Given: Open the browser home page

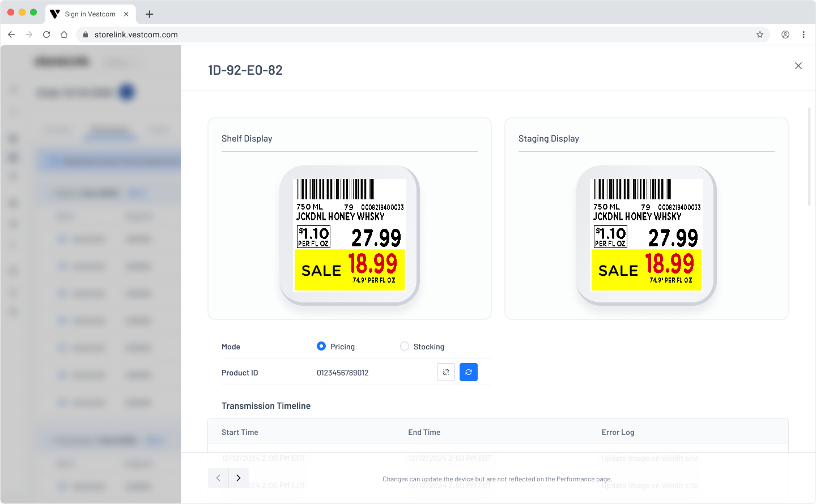Looking at the screenshot, I should [x=64, y=35].
